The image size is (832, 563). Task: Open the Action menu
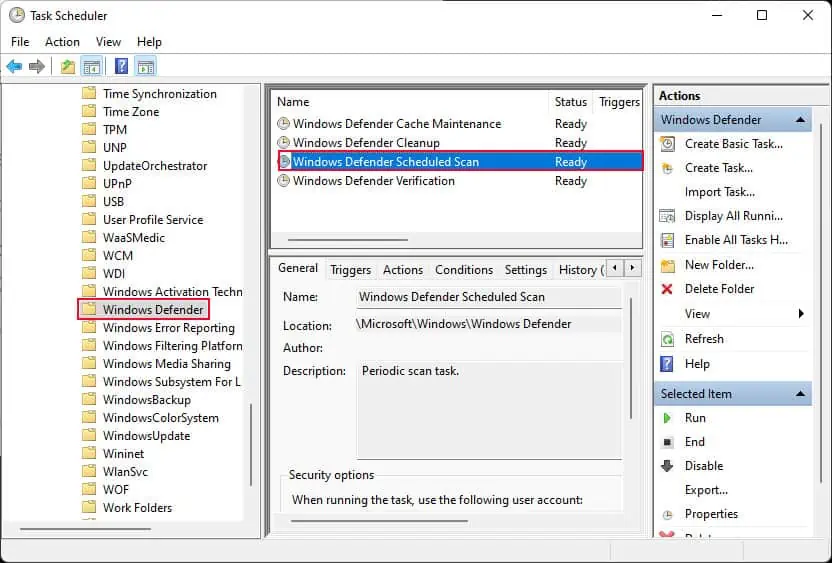pyautogui.click(x=62, y=42)
